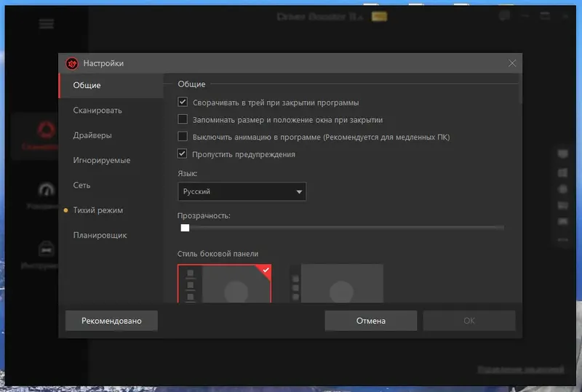Click the toolbox icon in main sidebar
This screenshot has width=582, height=392.
click(x=47, y=249)
